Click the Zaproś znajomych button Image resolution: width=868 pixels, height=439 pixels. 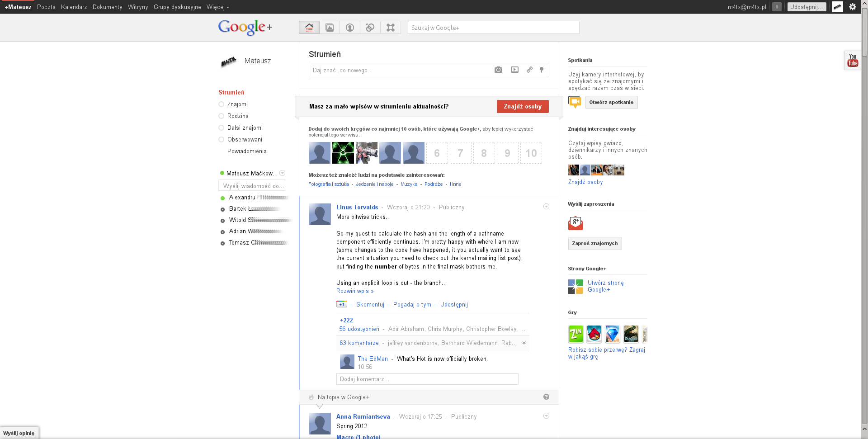coord(595,243)
